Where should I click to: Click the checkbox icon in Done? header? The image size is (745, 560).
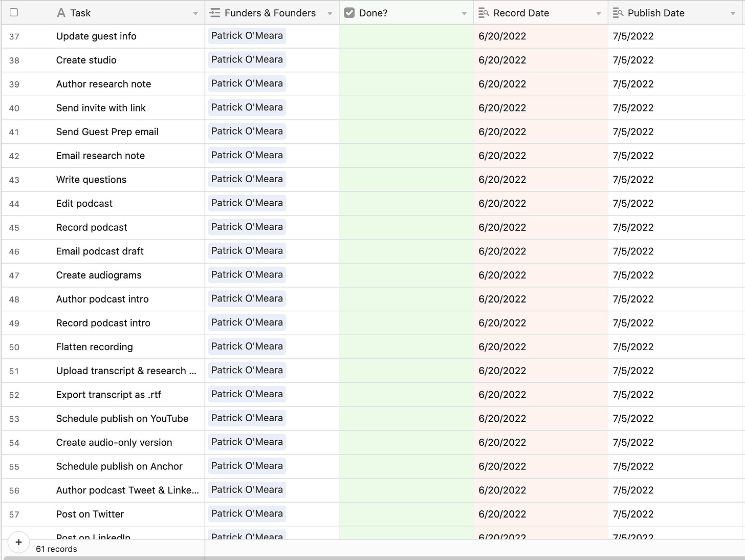tap(349, 13)
